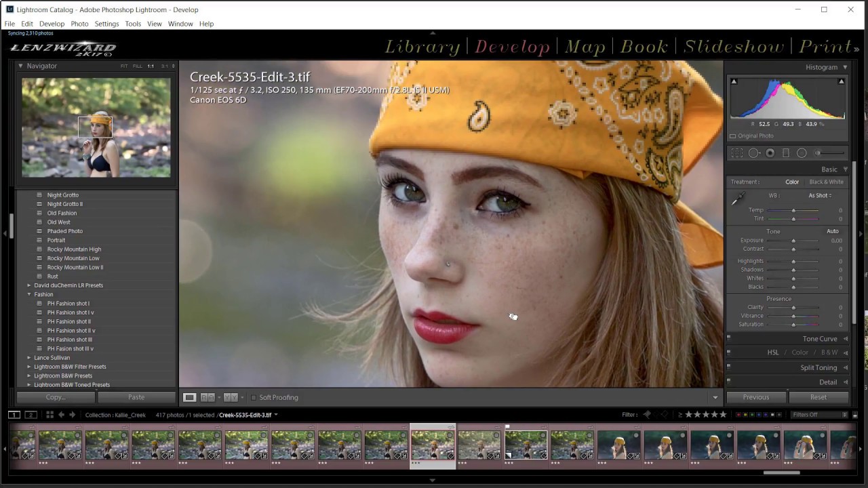868x488 pixels.
Task: Click the Previous button
Action: tap(756, 397)
